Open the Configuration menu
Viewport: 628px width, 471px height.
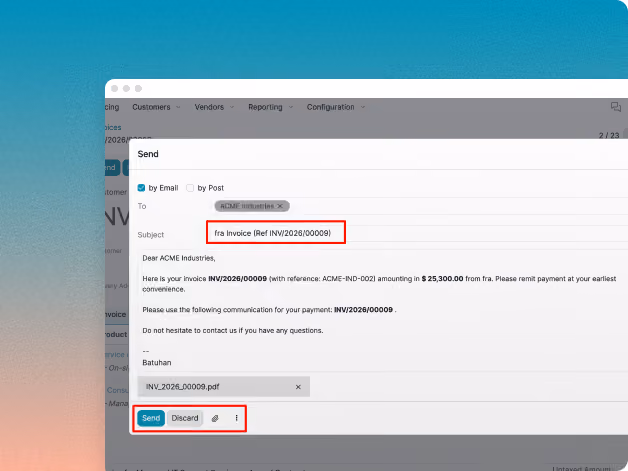coord(336,107)
